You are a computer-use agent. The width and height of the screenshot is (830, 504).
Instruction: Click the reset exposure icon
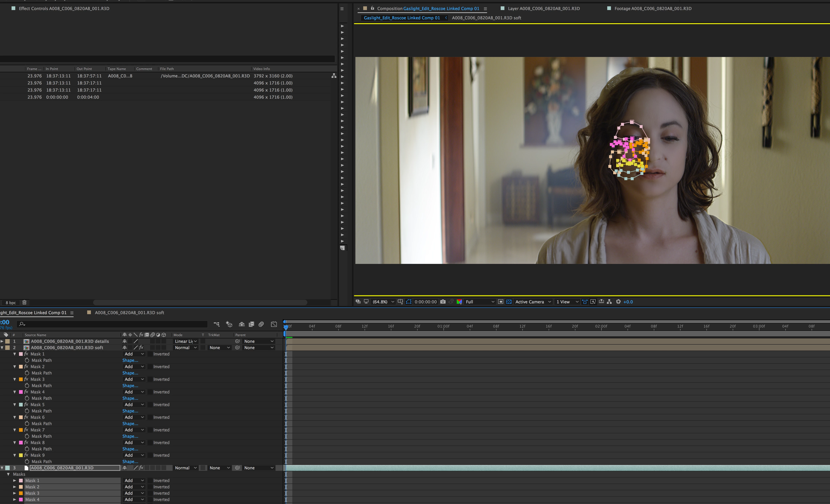(x=618, y=302)
